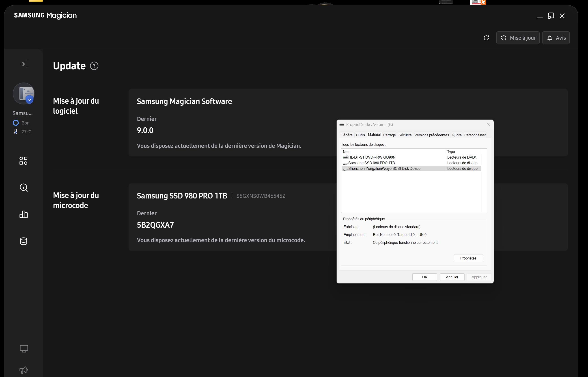Open the drive details magnifier icon

[x=24, y=187]
